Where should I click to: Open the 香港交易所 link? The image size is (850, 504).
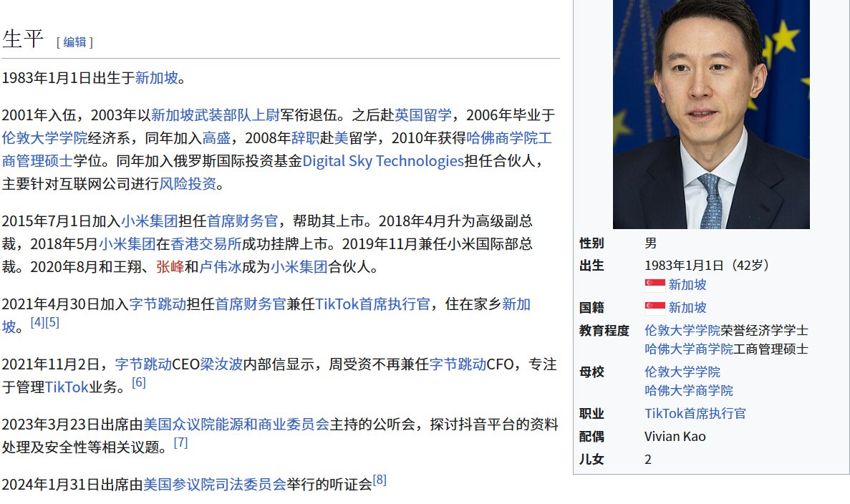(206, 244)
